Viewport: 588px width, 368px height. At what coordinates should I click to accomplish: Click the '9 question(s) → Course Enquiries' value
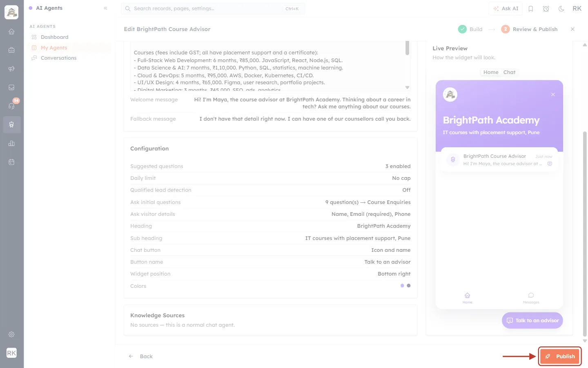click(368, 202)
